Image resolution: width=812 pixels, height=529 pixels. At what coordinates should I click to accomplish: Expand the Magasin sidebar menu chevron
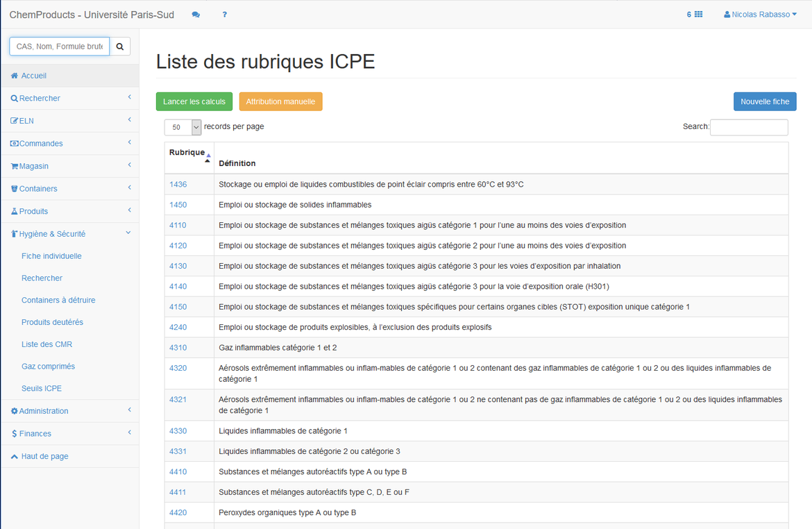[130, 165]
